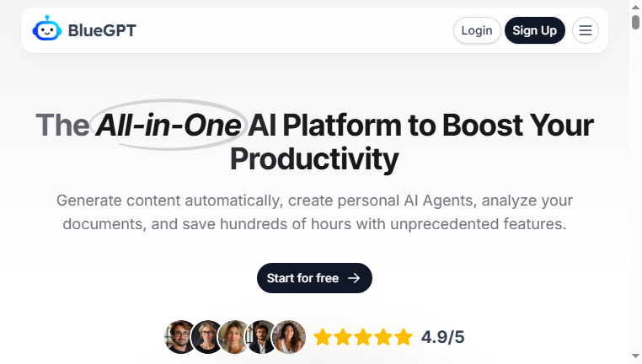The image size is (642, 364).
Task: Open the hamburger menu
Action: tap(585, 30)
